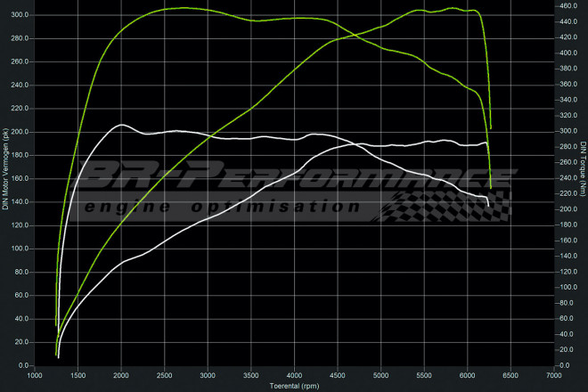
Task: Click the 240.0 label on torque axis
Action: pyautogui.click(x=568, y=178)
